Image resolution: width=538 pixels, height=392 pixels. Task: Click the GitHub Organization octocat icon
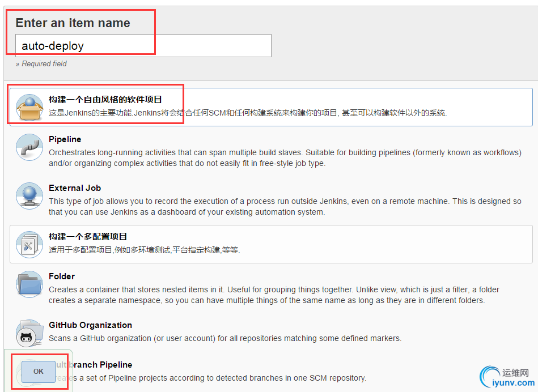(x=29, y=333)
